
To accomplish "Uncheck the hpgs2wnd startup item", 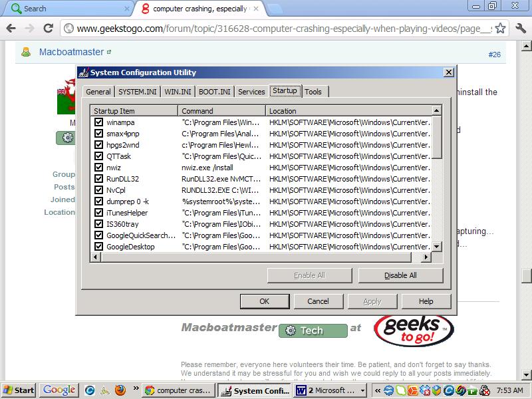I will [x=98, y=144].
